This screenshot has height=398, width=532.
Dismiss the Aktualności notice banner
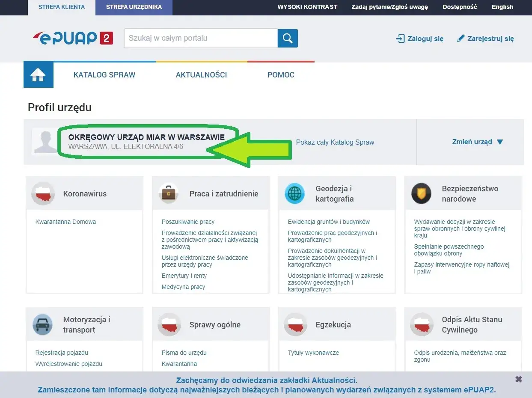click(518, 379)
